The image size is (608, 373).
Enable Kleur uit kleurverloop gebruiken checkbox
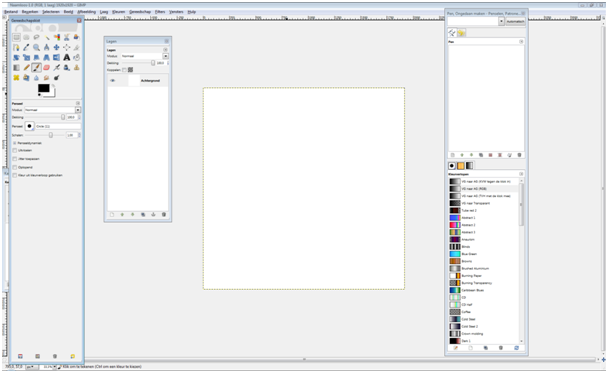[x=15, y=175]
